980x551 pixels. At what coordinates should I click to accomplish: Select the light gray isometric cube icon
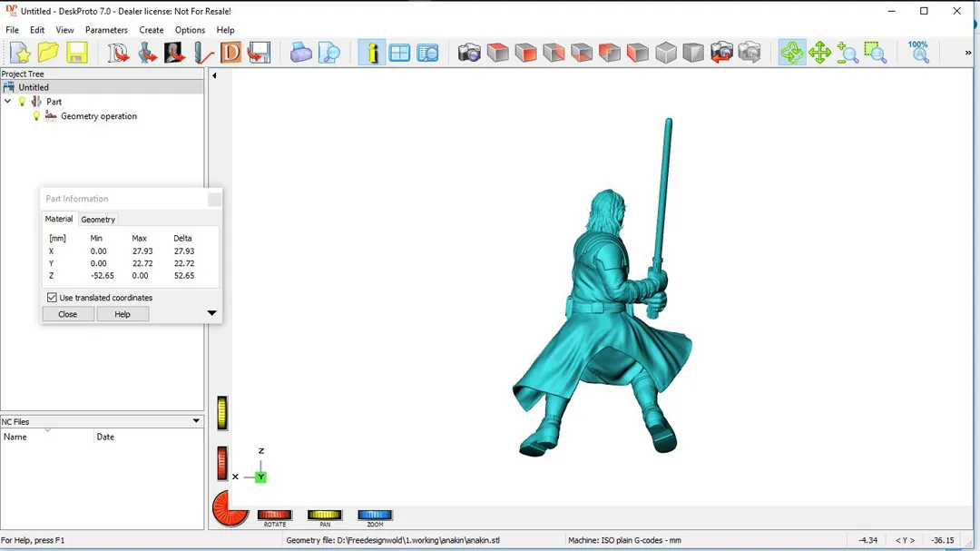click(666, 53)
